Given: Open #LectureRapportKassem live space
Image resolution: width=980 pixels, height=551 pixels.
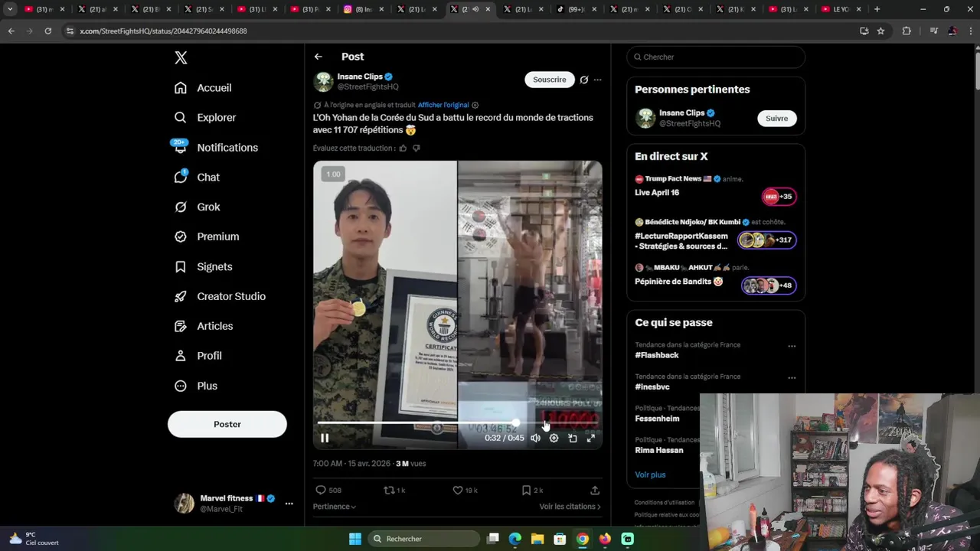Looking at the screenshot, I should [716, 236].
